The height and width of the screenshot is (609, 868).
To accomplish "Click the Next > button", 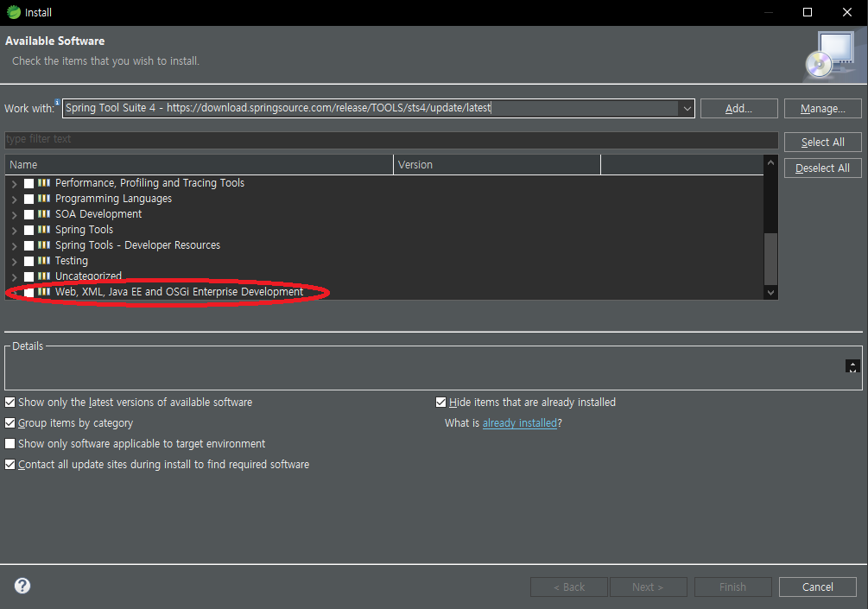I will click(x=649, y=587).
